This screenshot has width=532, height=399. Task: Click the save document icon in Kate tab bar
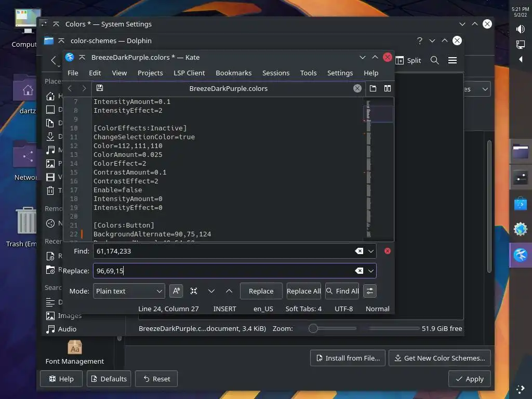click(99, 88)
